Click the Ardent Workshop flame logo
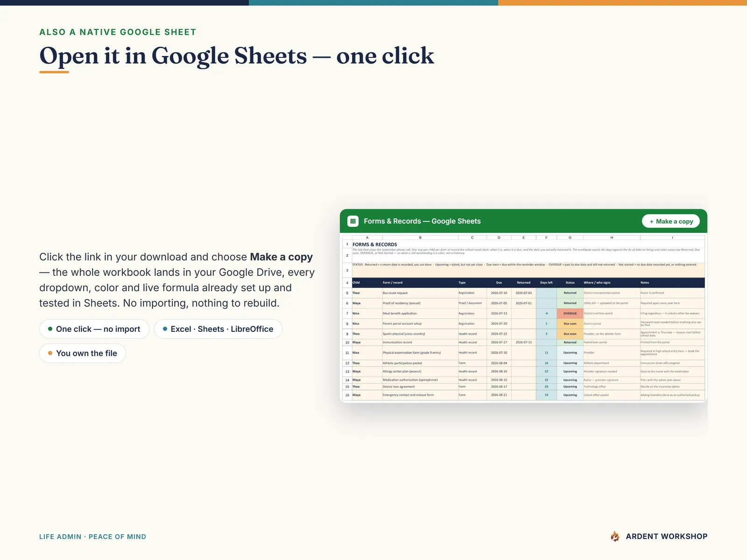The height and width of the screenshot is (560, 747). pos(615,537)
